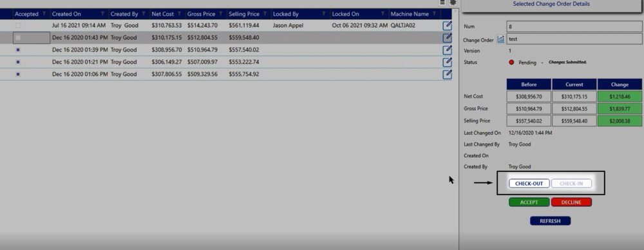Click the CHECK-OUT button
The image size is (644, 250).
529,184
